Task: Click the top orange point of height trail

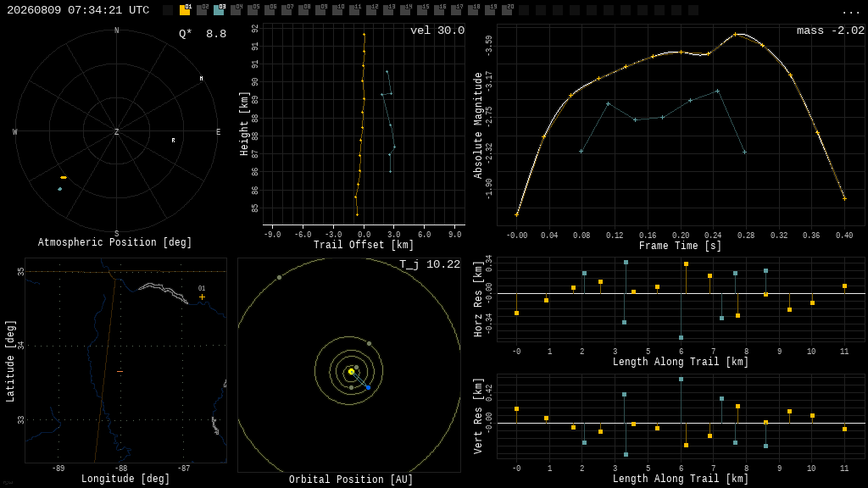Action: tap(364, 34)
